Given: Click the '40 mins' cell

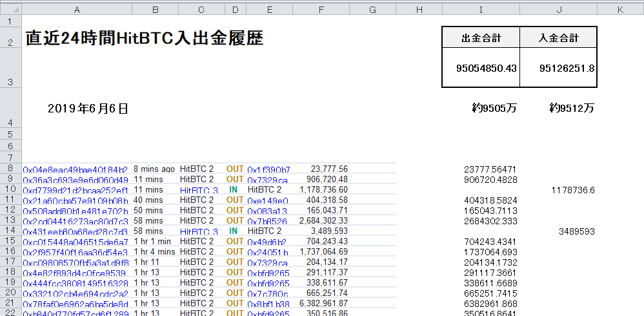Looking at the screenshot, I should (x=148, y=200).
